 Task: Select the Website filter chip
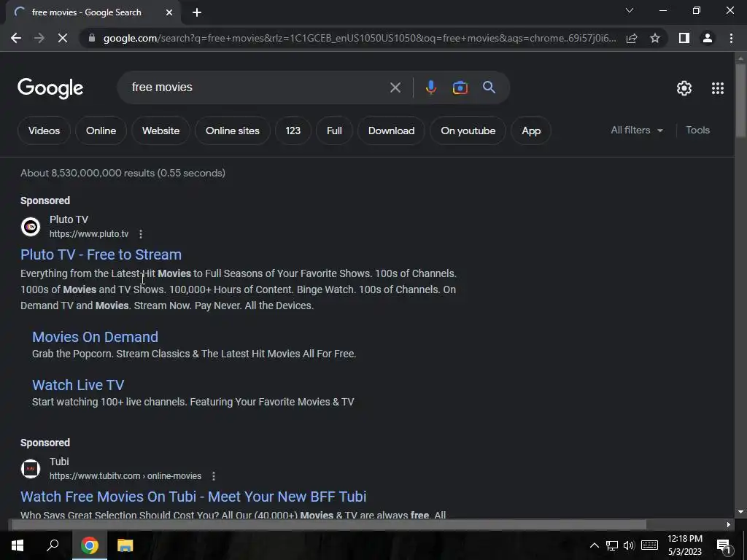(160, 131)
